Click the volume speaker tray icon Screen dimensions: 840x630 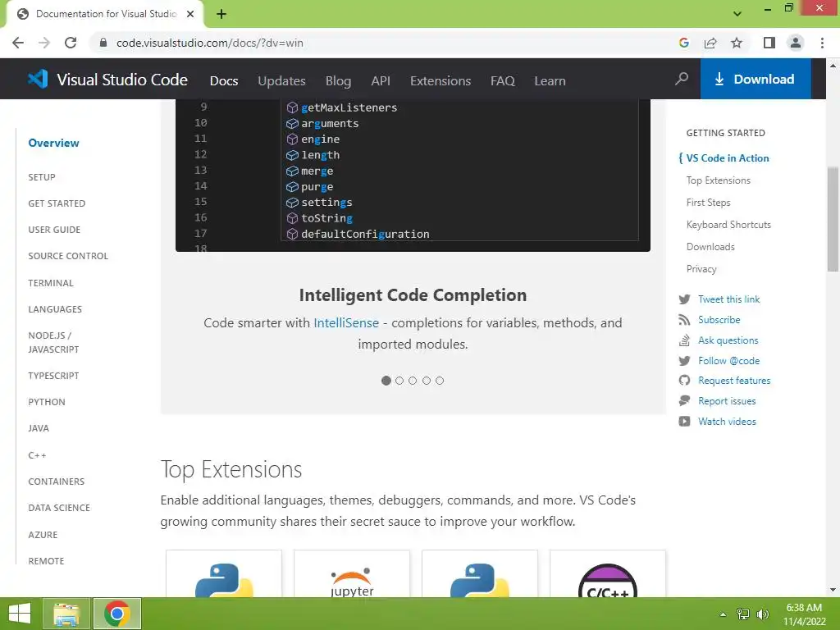[x=762, y=614]
